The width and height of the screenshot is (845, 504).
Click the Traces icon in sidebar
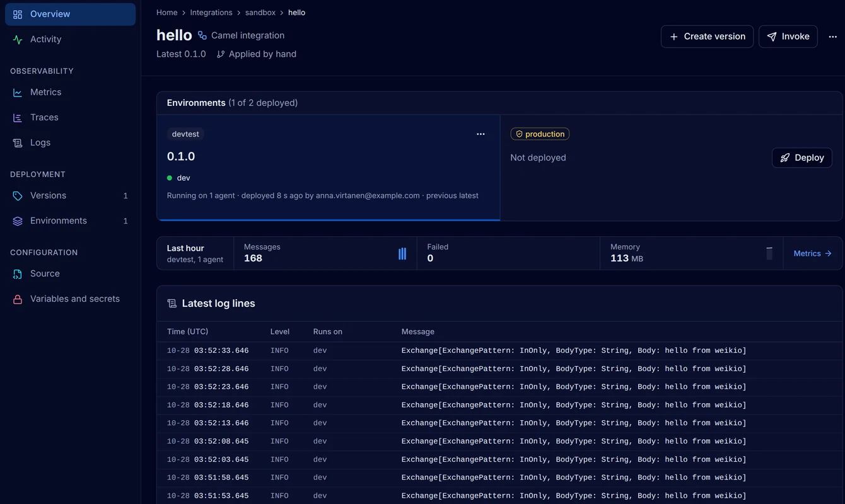click(x=18, y=117)
